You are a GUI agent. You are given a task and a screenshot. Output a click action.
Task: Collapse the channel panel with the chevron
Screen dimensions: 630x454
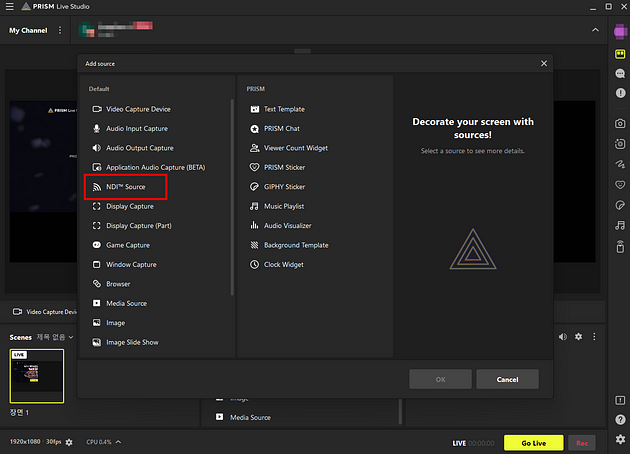(x=596, y=30)
